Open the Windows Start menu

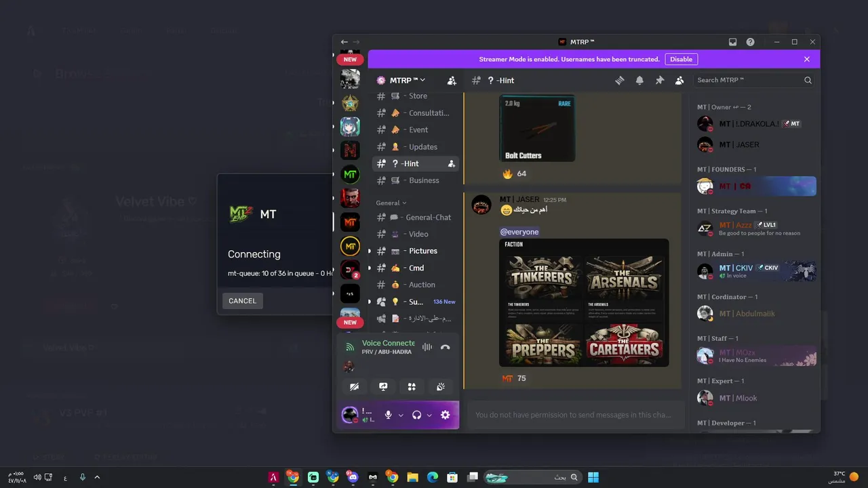[x=593, y=477]
